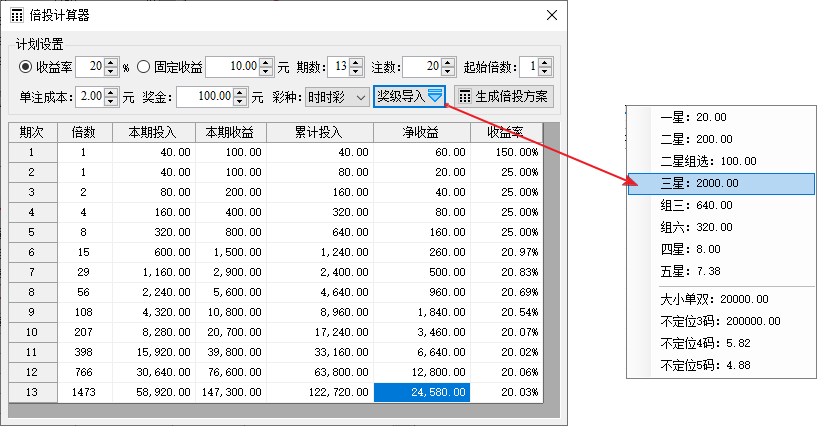Select the 收益率 radio button
The height and width of the screenshot is (426, 828).
pos(26,67)
